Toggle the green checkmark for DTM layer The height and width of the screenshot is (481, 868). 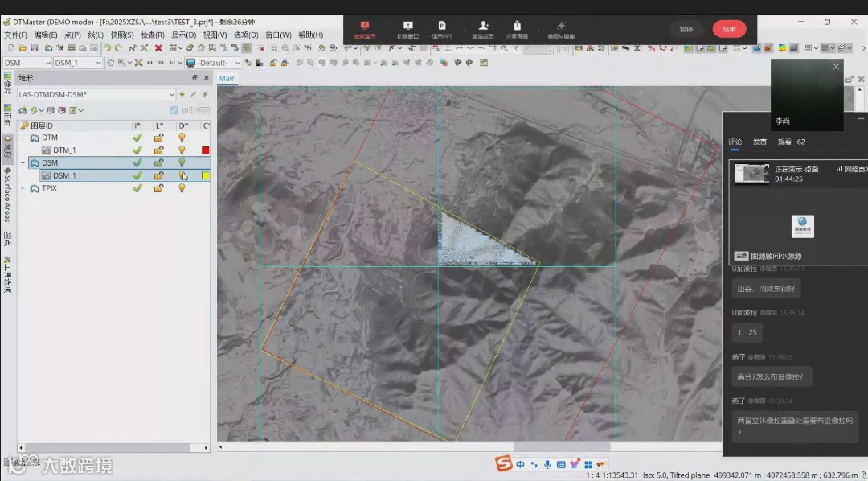pos(137,138)
